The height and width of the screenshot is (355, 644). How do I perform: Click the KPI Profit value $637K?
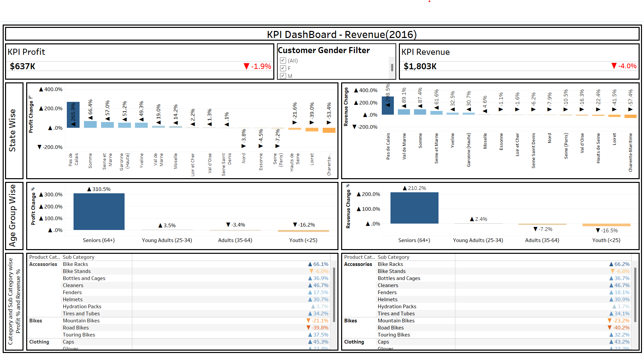coord(22,66)
